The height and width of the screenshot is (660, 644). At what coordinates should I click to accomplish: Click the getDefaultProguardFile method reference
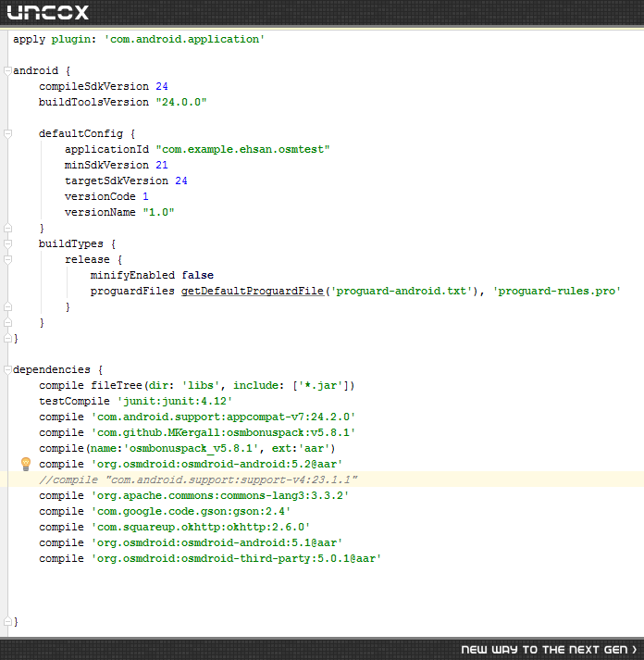[x=253, y=291]
